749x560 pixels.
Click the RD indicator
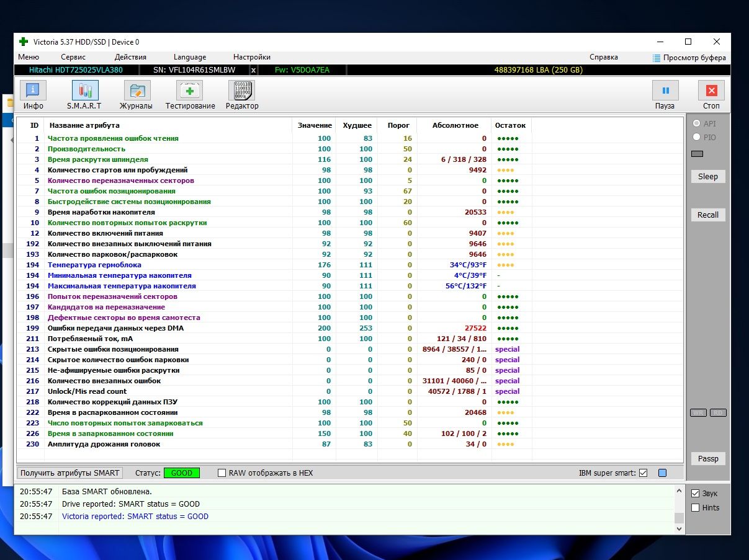[x=718, y=413]
